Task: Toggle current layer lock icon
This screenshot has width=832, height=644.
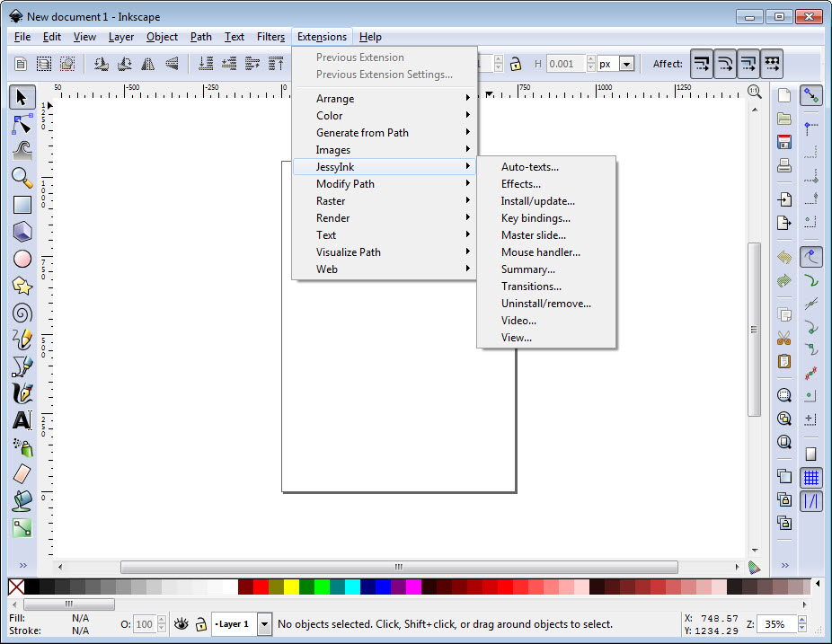Action: click(200, 624)
